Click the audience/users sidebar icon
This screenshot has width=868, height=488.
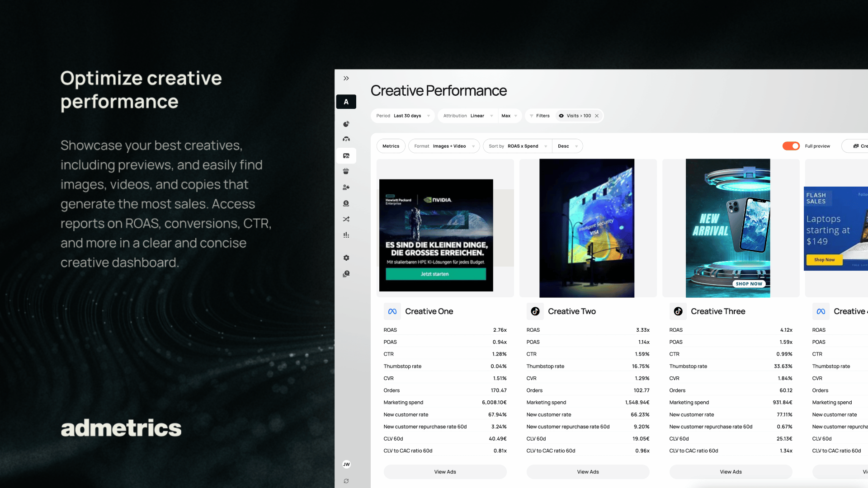coord(346,187)
